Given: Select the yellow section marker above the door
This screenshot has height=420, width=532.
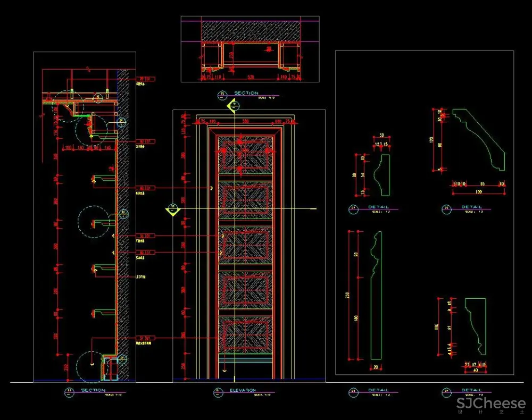Looking at the screenshot, I should point(233,107).
